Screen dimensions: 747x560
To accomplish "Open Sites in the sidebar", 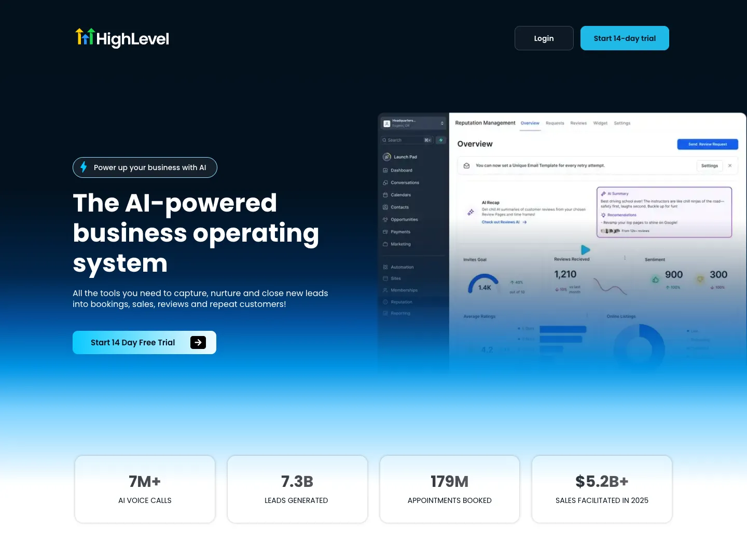I will 392,278.
